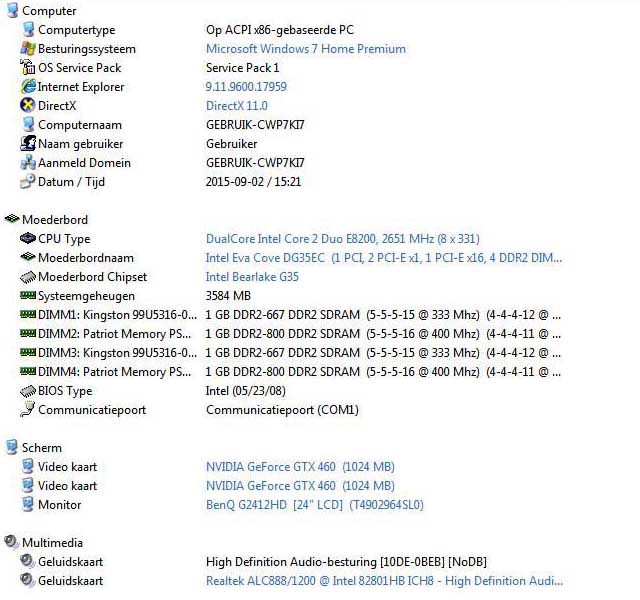This screenshot has height=600, width=640.
Task: Click the Computernaam row icon
Action: click(28, 125)
